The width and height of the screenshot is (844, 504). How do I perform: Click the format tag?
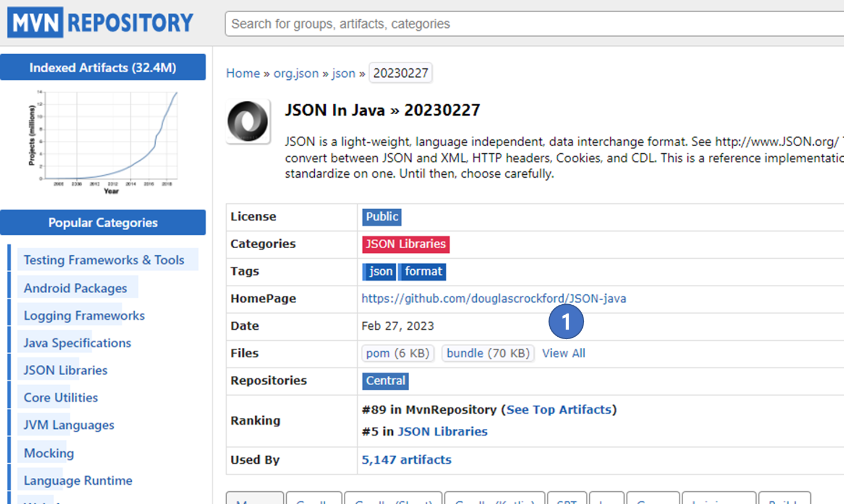423,272
